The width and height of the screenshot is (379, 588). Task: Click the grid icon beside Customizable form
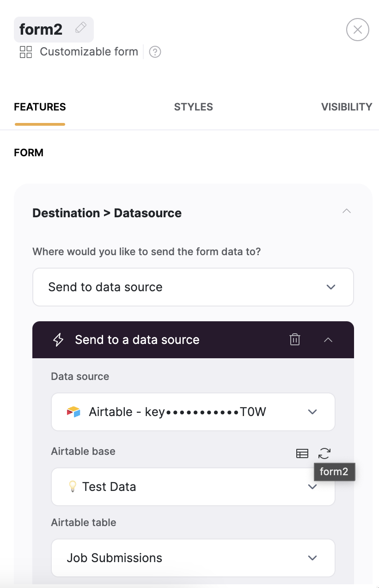point(25,52)
